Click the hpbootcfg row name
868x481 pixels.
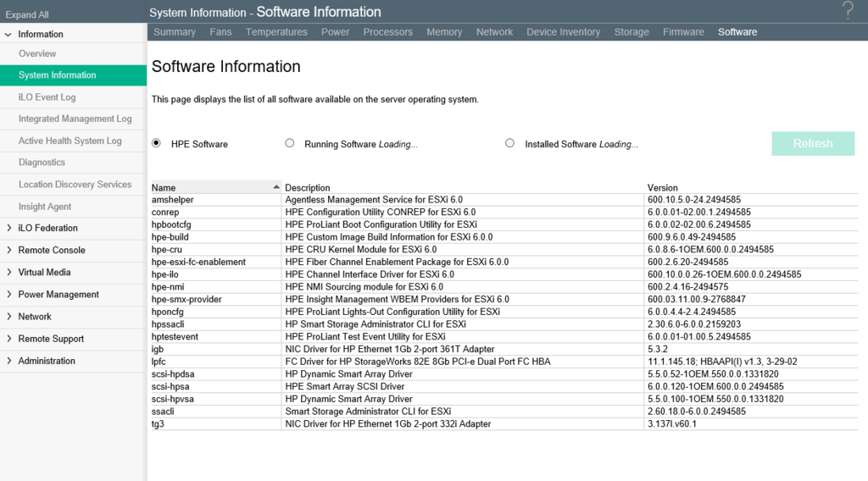(x=171, y=224)
